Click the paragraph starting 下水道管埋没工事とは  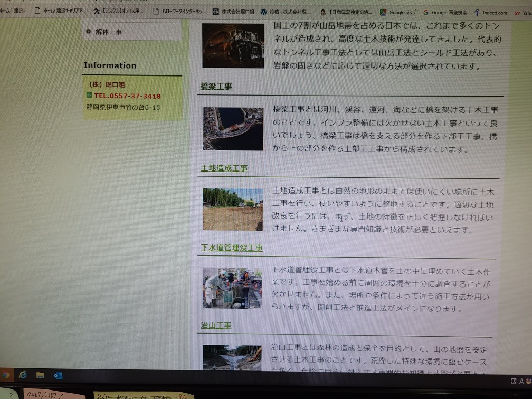pyautogui.click(x=381, y=289)
